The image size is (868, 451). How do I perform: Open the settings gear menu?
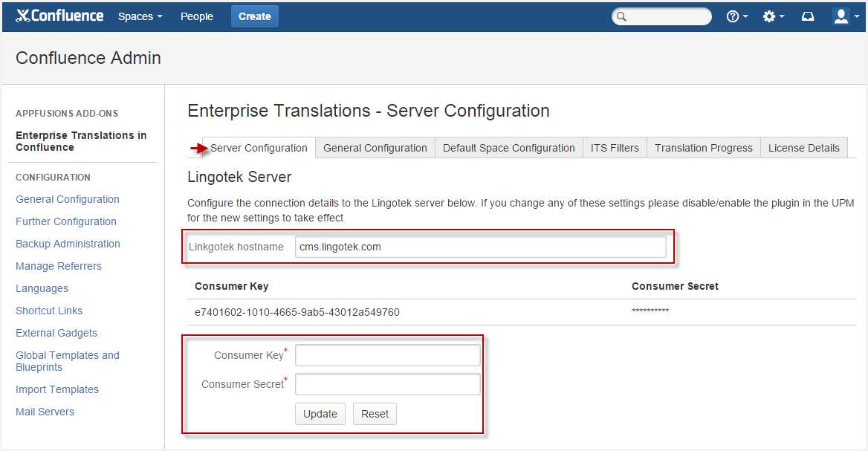[x=773, y=16]
